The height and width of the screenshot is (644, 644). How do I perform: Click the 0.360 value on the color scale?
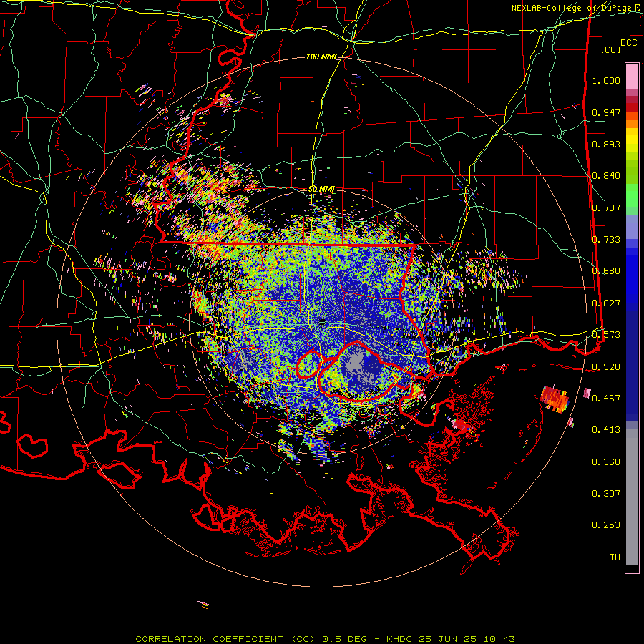pos(606,462)
